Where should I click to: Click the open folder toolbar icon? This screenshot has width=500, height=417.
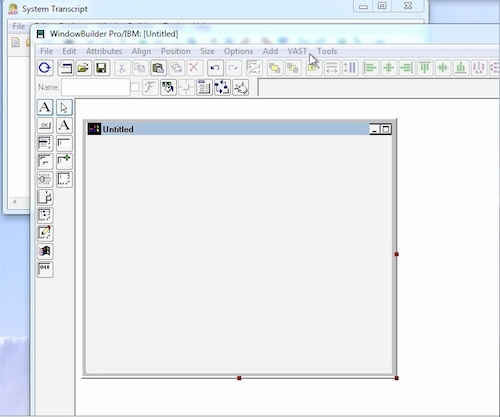(83, 68)
